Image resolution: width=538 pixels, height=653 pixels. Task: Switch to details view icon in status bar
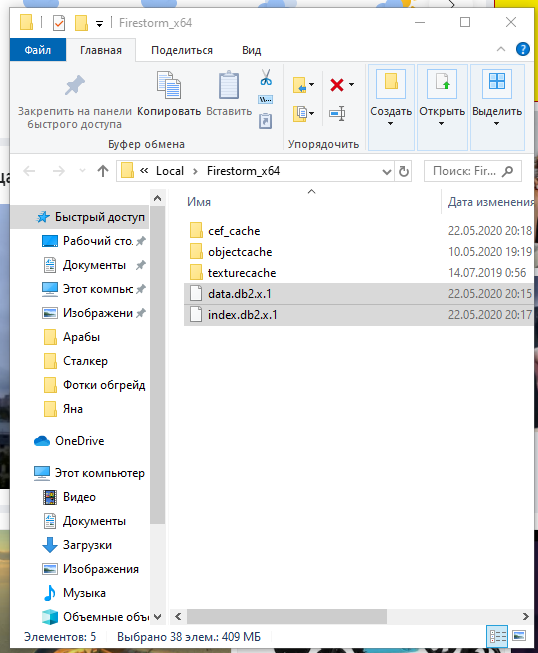click(498, 637)
